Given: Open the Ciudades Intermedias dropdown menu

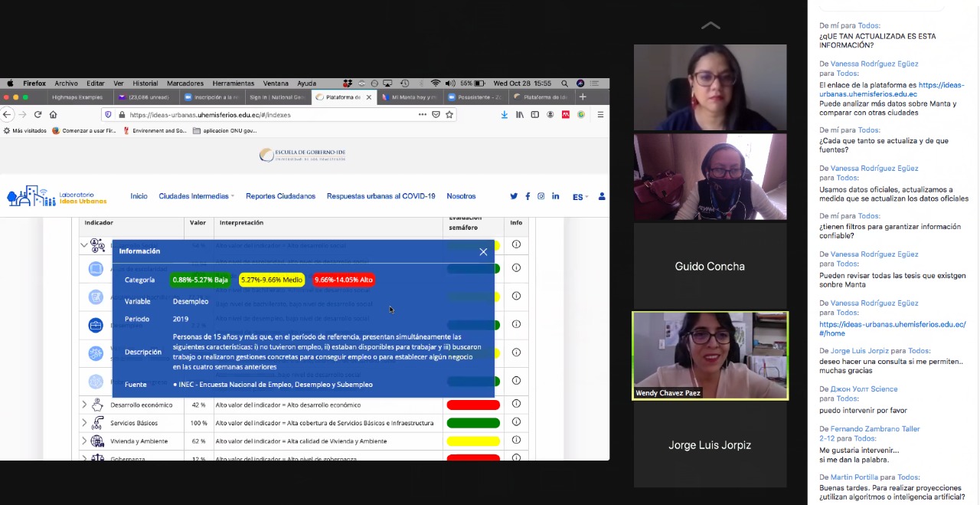Looking at the screenshot, I should point(196,196).
